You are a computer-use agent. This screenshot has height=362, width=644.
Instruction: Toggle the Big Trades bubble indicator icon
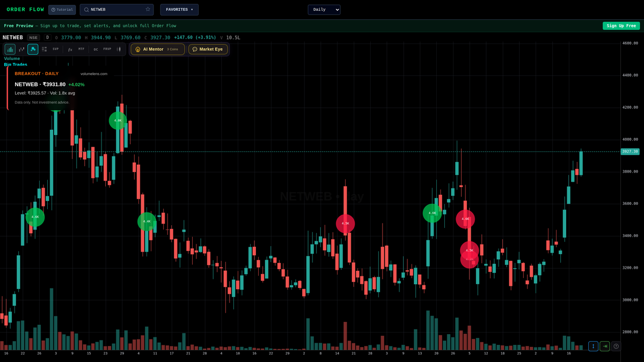point(33,49)
